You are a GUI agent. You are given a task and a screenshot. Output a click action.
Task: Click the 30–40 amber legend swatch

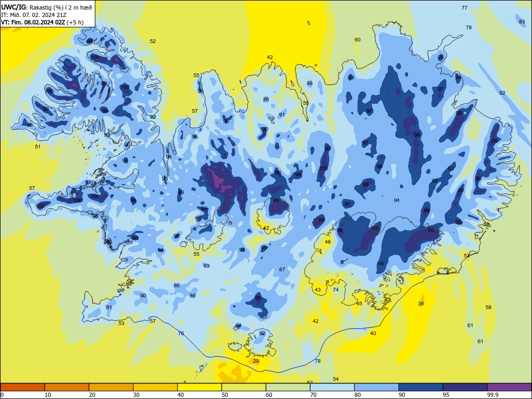point(155,387)
